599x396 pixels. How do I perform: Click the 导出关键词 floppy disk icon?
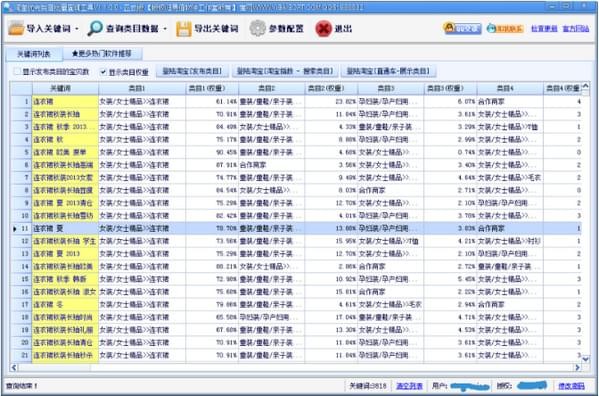183,29
